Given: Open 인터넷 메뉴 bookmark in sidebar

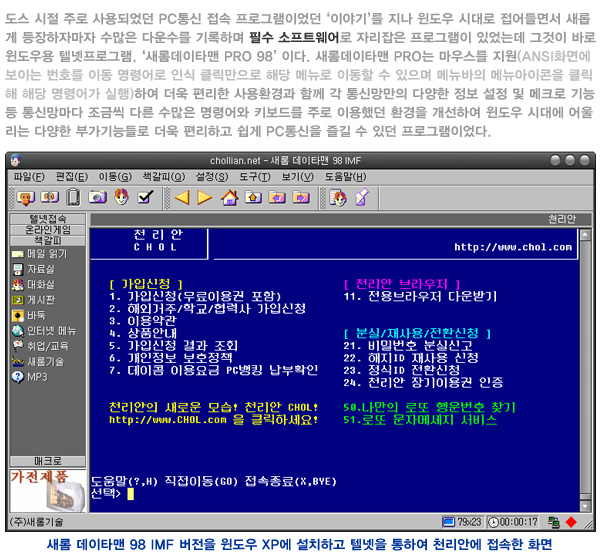Looking at the screenshot, I should point(44,331).
